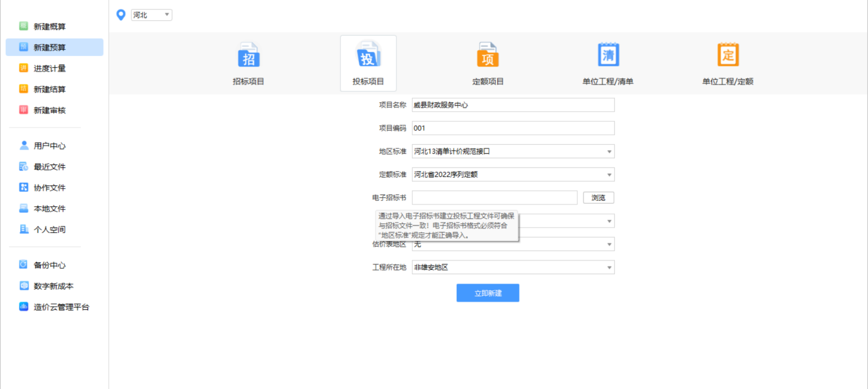
Task: Select the 单位工程/定额 icon
Action: point(728,55)
